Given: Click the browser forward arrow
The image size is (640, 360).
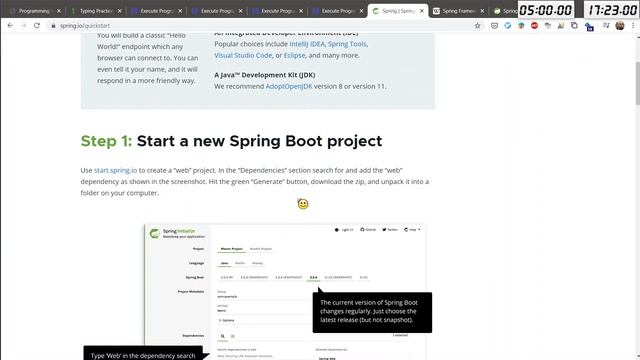Looking at the screenshot, I should click(x=23, y=25).
